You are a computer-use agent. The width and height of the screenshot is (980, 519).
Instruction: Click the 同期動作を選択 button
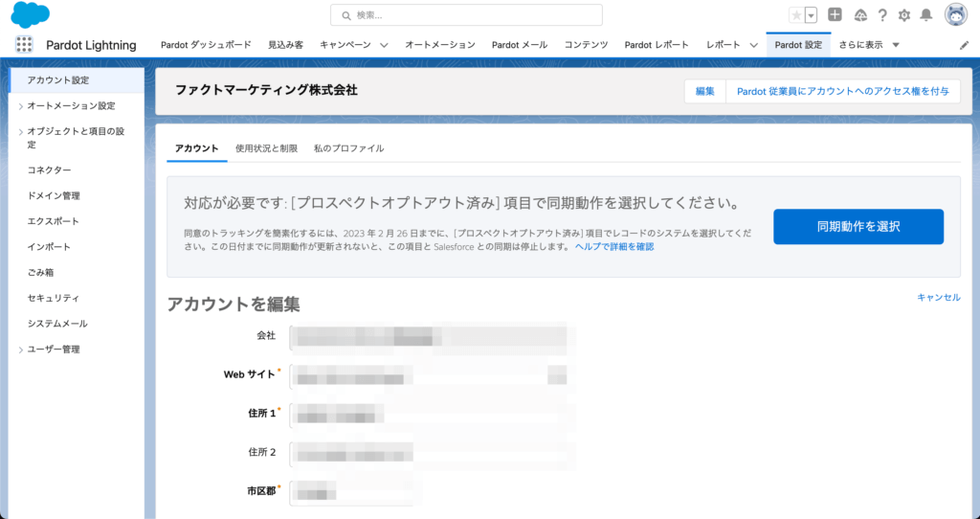[858, 227]
